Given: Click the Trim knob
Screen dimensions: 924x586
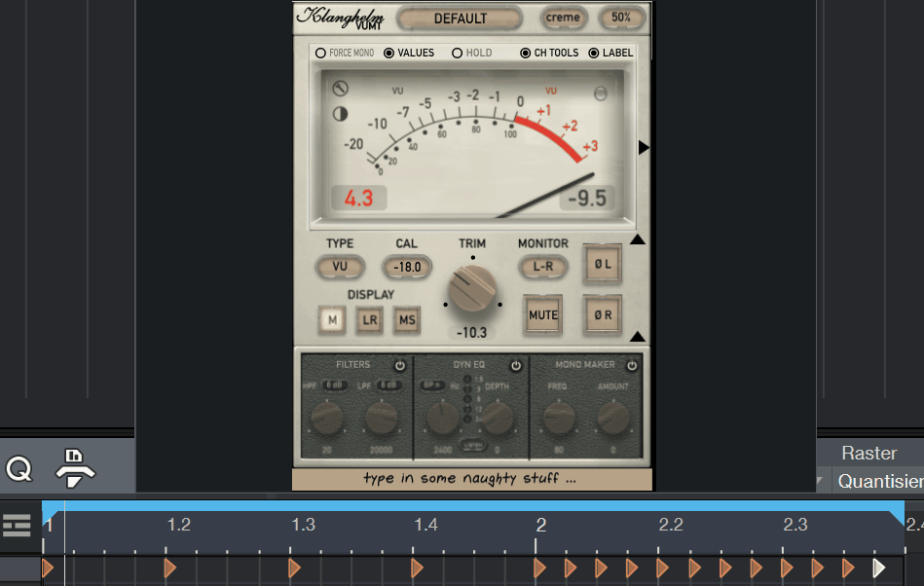Looking at the screenshot, I should [472, 290].
